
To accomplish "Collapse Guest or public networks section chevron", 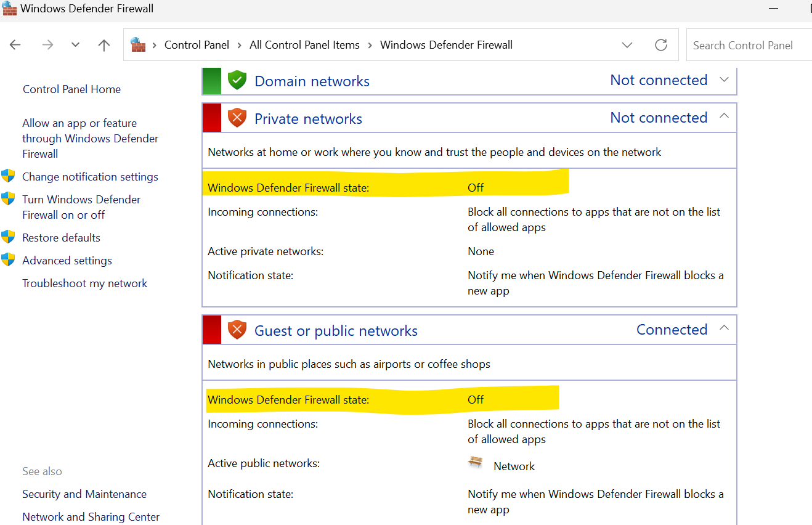I will (x=725, y=328).
